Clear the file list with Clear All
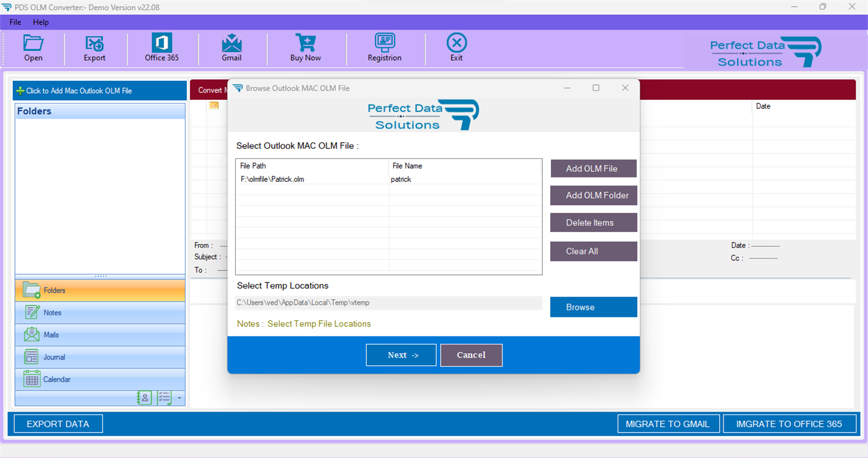 click(x=593, y=251)
